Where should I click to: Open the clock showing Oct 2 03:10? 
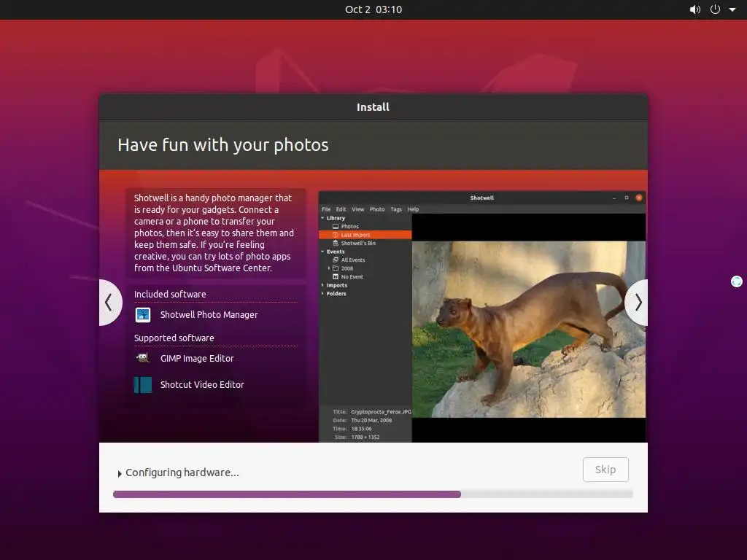[x=373, y=9]
